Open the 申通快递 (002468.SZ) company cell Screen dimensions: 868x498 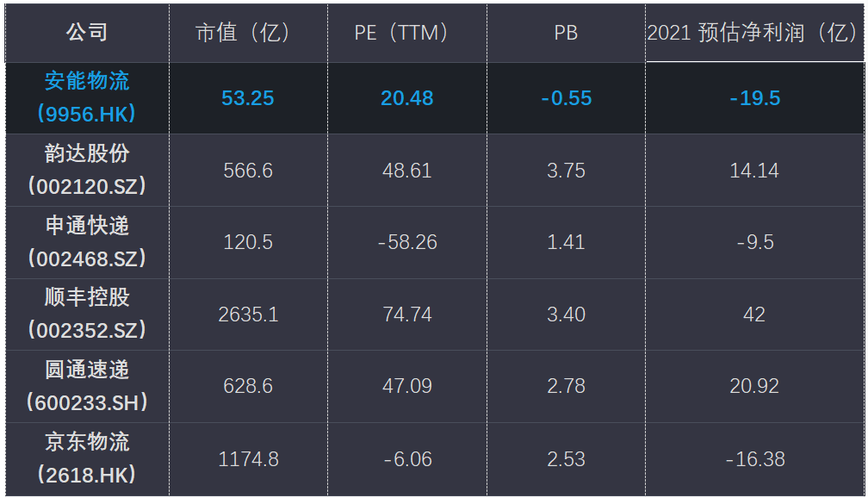pos(87,242)
